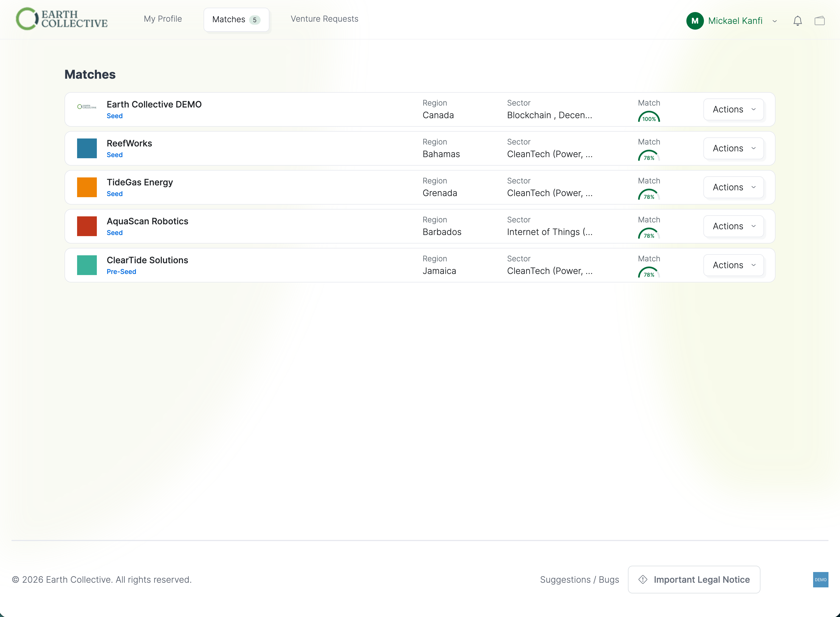This screenshot has width=840, height=617.
Task: Click the Blockchain, Decen... sector text
Action: point(549,115)
